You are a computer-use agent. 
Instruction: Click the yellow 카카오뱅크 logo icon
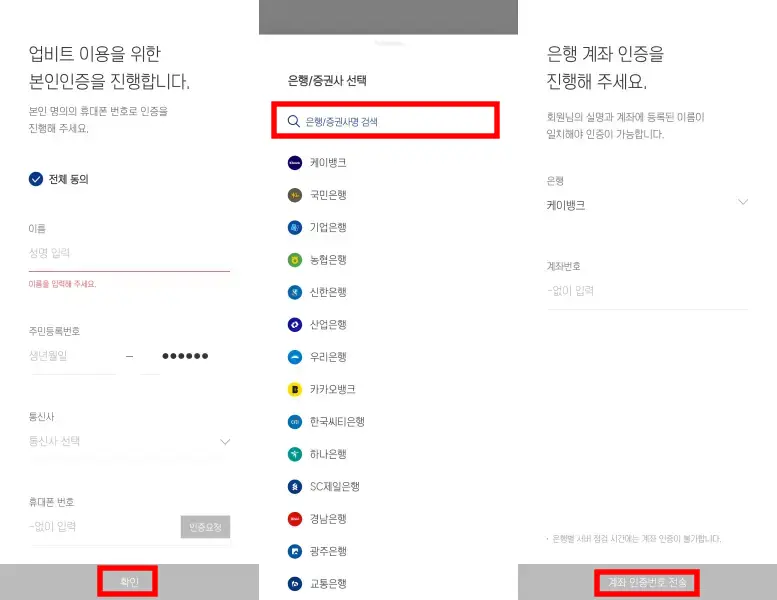pos(295,389)
